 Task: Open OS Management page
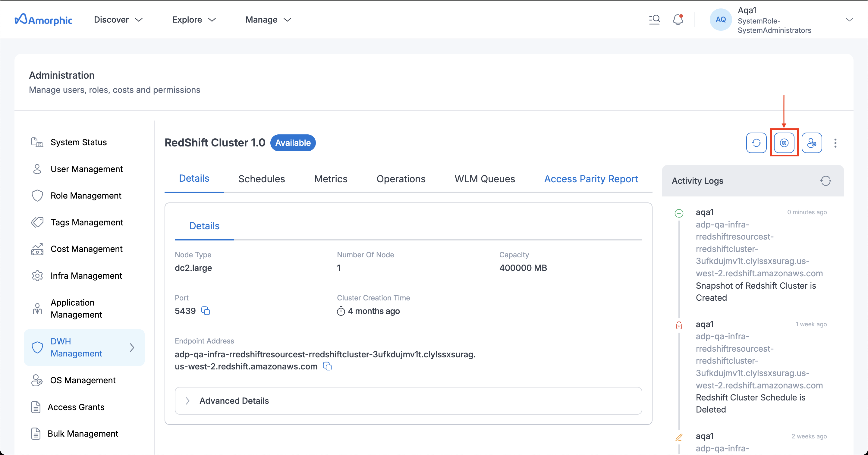[x=83, y=380]
